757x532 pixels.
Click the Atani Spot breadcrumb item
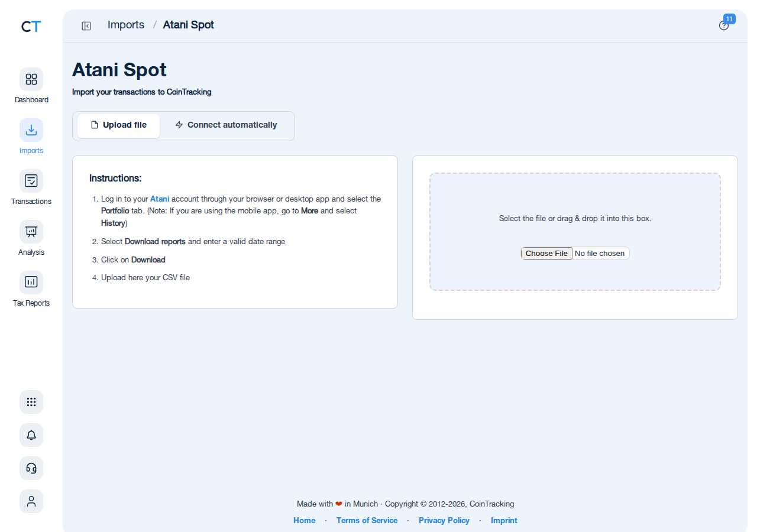(189, 25)
